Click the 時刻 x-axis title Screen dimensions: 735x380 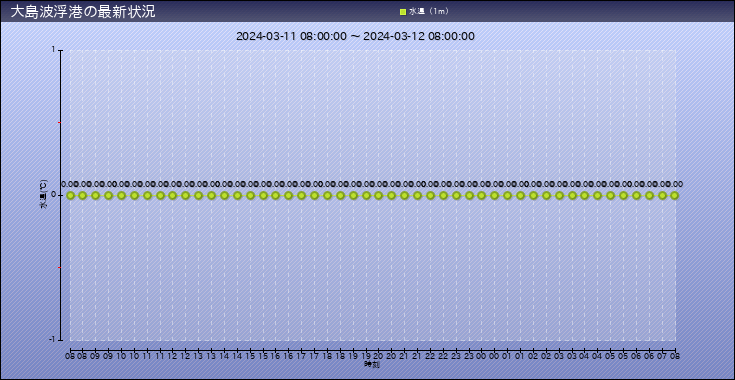(372, 364)
